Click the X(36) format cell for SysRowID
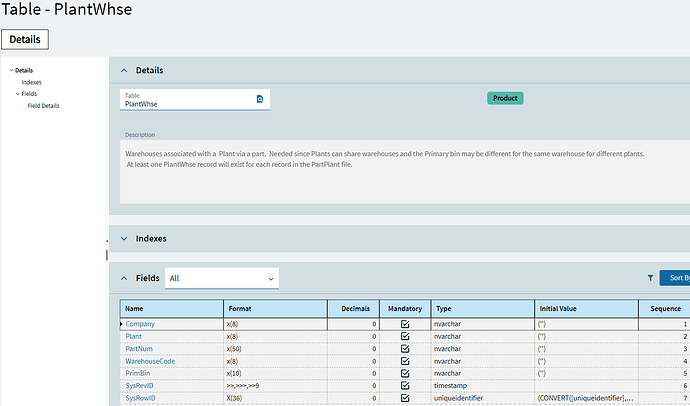 [275, 398]
